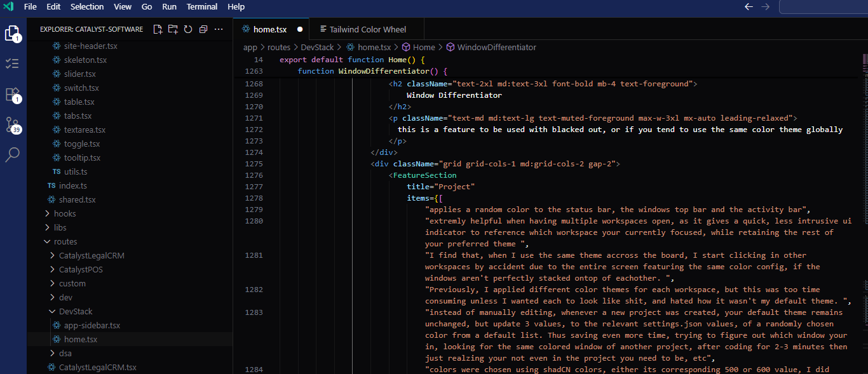
Task: Expand the libs folder
Action: coord(60,227)
